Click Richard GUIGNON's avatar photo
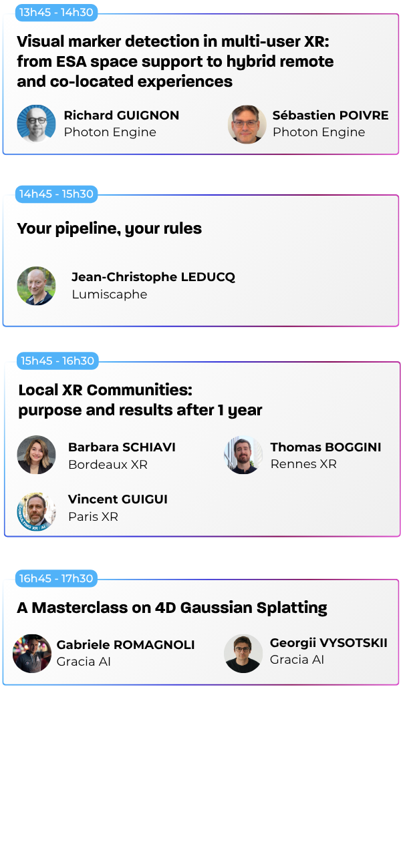The image size is (401, 868). 36,124
